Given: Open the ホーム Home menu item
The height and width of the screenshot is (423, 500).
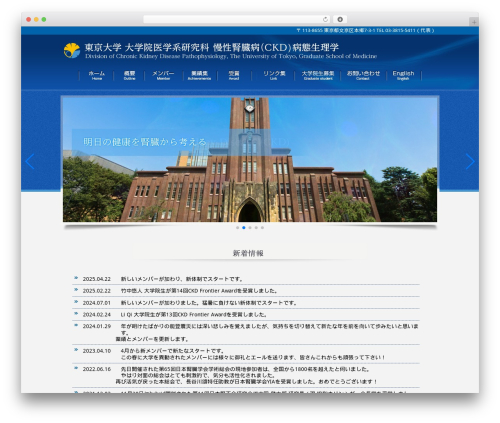Looking at the screenshot, I should coord(97,75).
